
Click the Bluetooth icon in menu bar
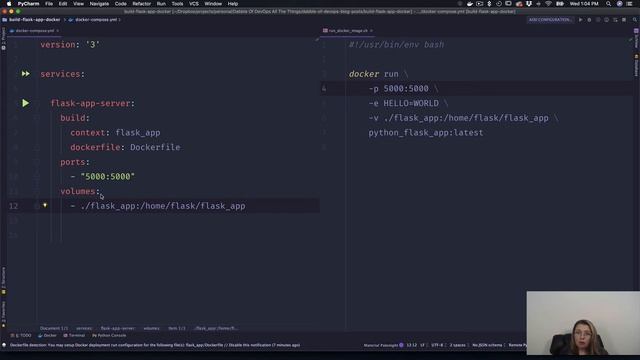489,4
